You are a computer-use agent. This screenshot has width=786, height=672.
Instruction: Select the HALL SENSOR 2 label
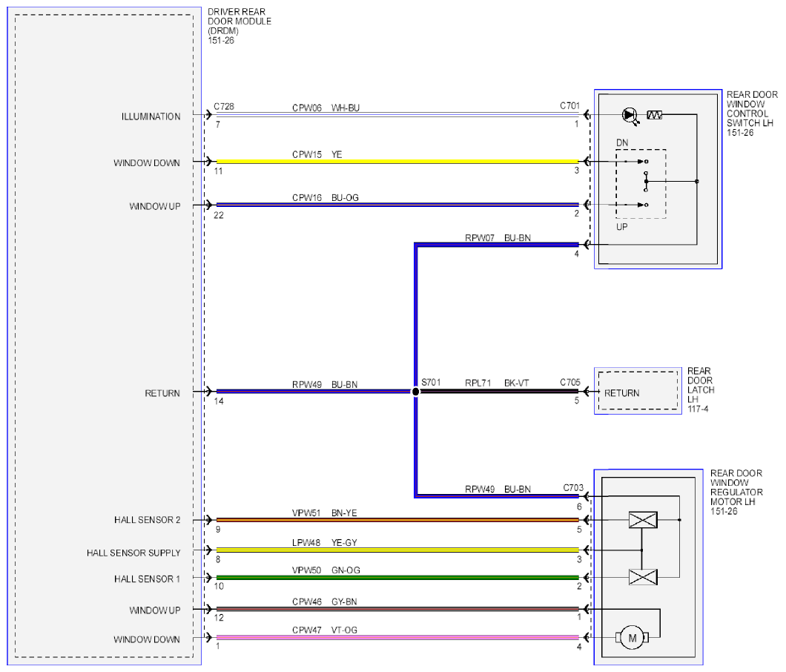point(148,520)
